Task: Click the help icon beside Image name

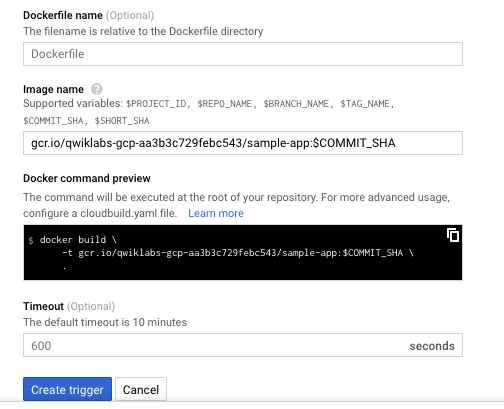Action: pos(97,89)
